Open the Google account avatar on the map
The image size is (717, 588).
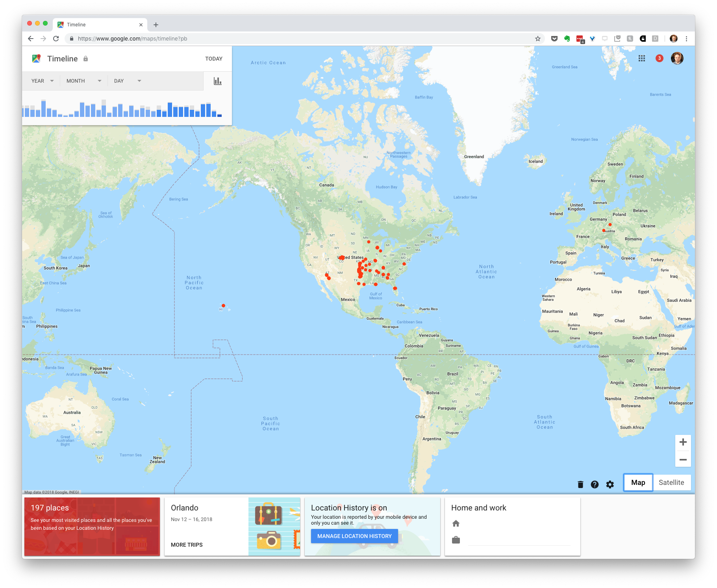677,58
